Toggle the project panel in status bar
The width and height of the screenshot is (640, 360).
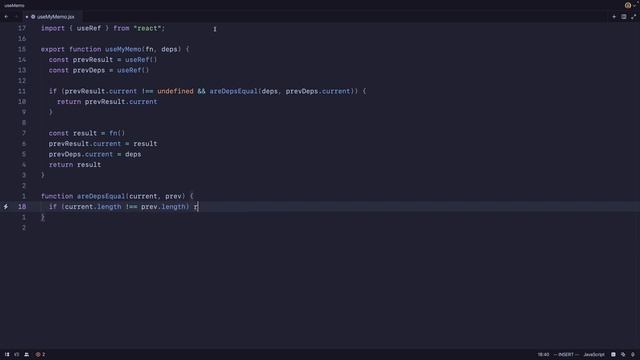(7, 354)
